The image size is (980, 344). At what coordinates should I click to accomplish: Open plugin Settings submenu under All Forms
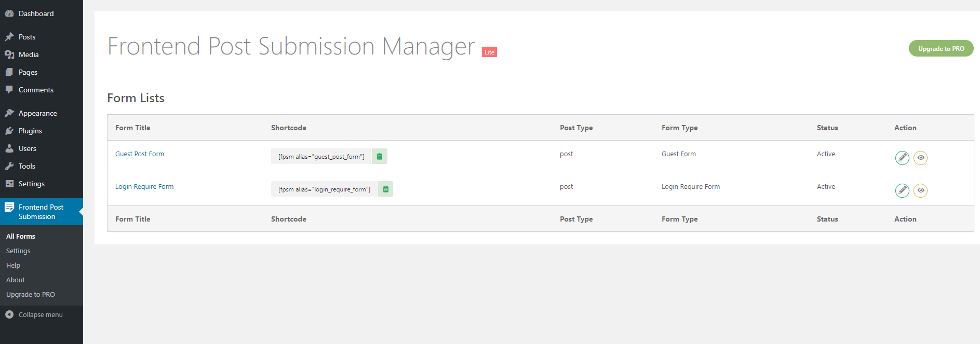point(18,251)
